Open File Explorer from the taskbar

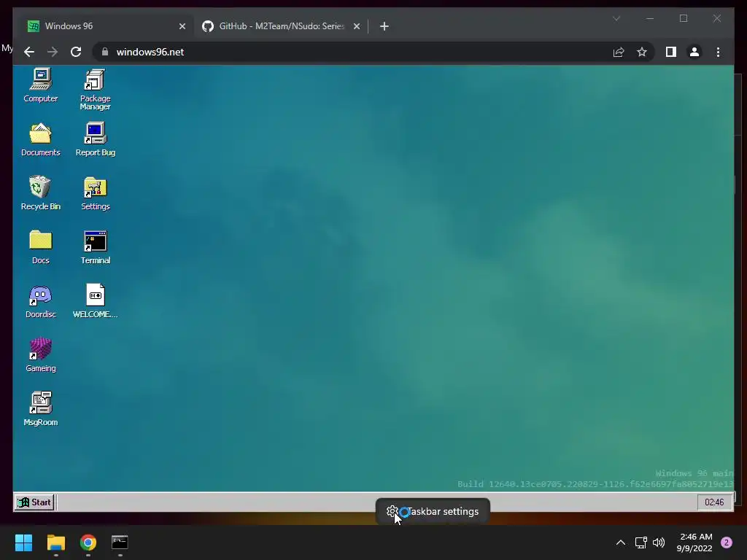coord(55,542)
